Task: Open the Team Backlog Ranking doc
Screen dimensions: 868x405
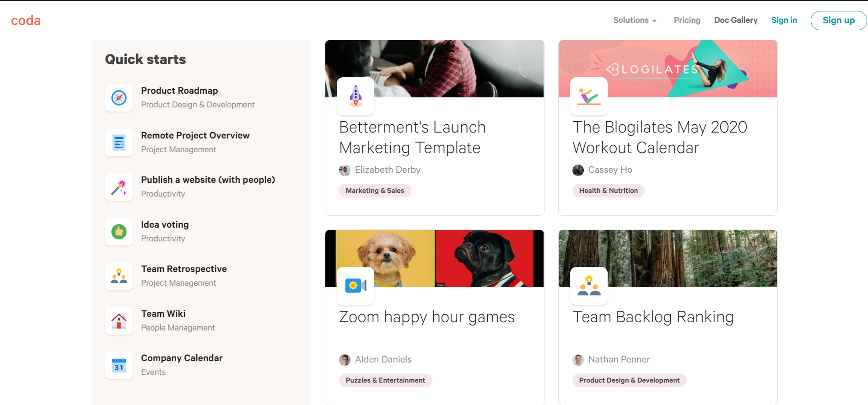Action: tap(653, 317)
